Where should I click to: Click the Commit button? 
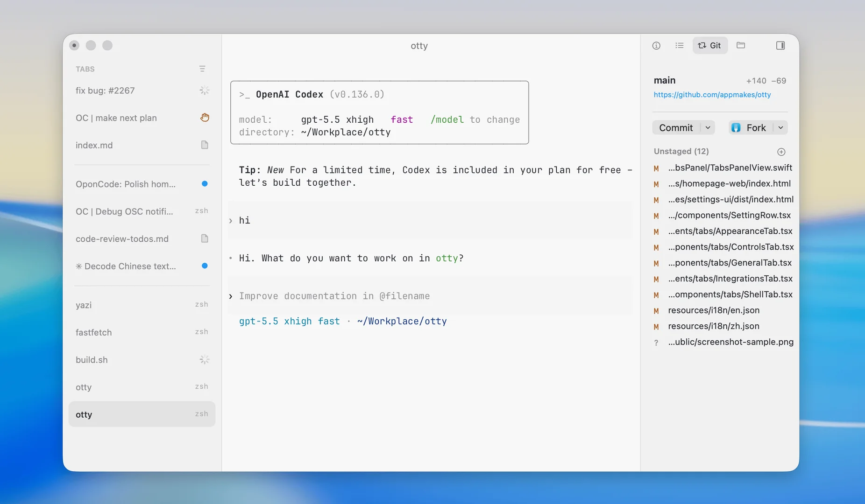pos(676,127)
